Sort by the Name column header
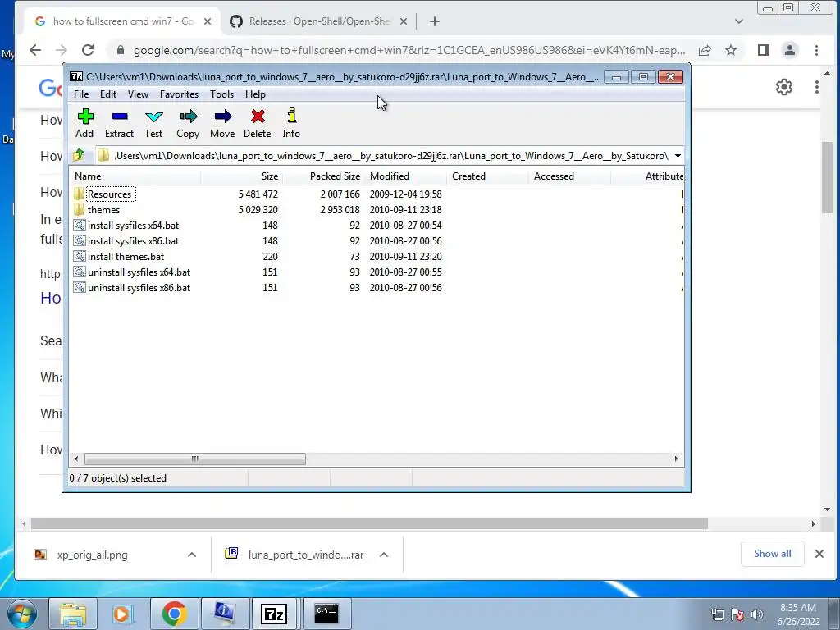Screen dimensions: 840x630 tap(135, 176)
